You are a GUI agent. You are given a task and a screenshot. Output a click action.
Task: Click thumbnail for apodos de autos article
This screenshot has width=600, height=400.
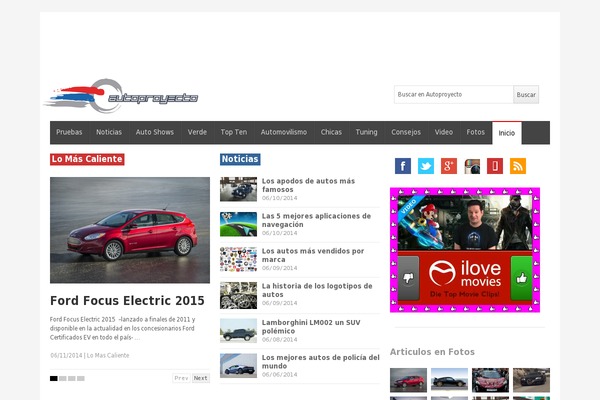click(x=238, y=189)
